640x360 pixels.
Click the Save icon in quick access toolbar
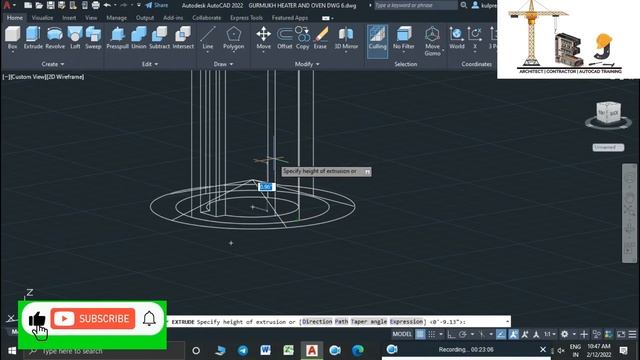click(x=51, y=5)
